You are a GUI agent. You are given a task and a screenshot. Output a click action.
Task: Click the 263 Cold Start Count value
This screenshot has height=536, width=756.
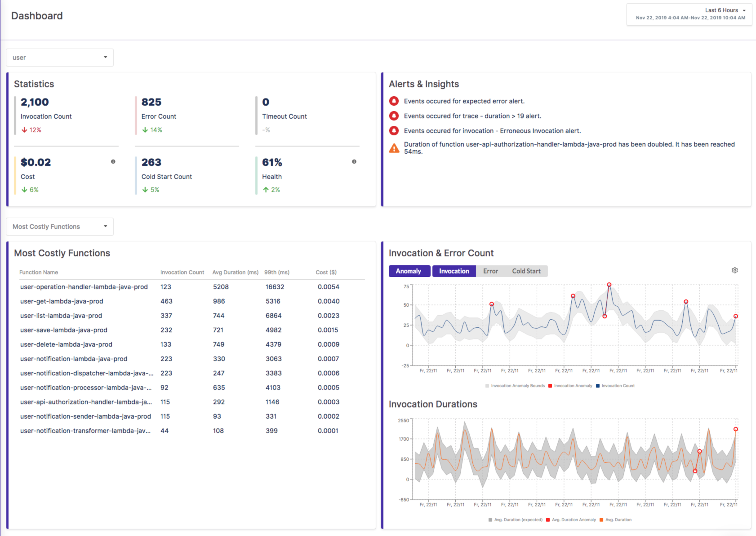(x=151, y=162)
